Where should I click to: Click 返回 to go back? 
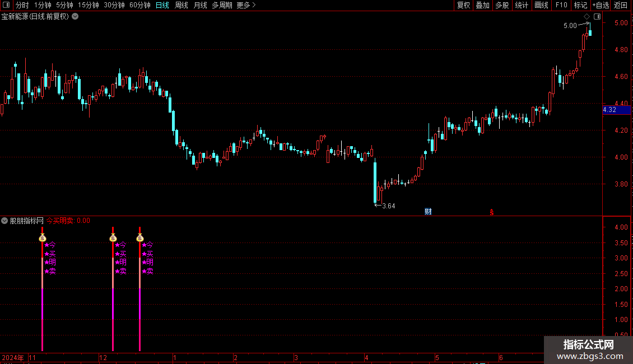pyautogui.click(x=621, y=5)
